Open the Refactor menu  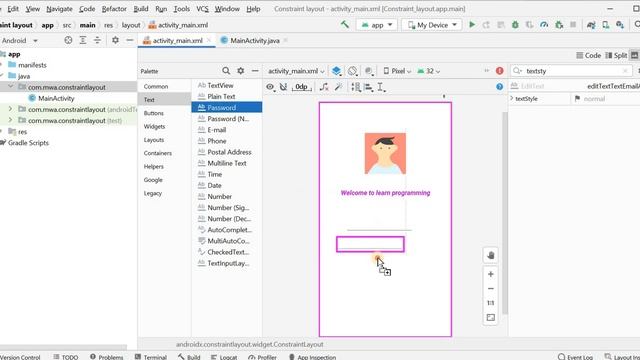point(114,9)
